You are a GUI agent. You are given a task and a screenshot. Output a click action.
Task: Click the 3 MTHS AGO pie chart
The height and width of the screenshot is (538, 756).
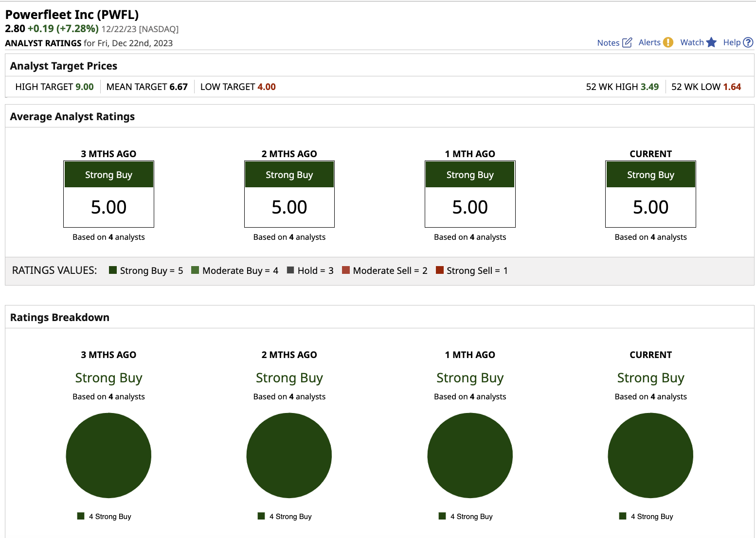point(108,455)
